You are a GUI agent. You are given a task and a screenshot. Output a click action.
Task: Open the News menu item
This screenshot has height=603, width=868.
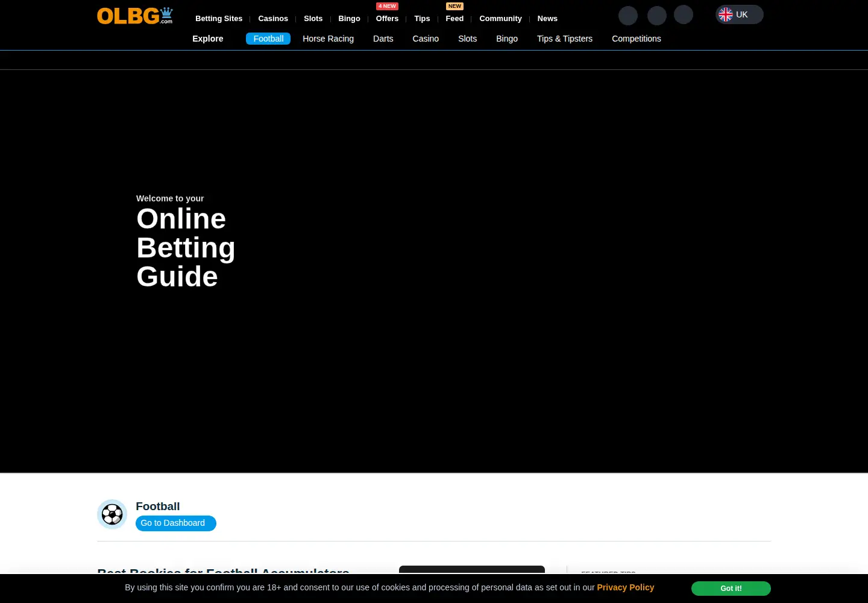coord(547,19)
